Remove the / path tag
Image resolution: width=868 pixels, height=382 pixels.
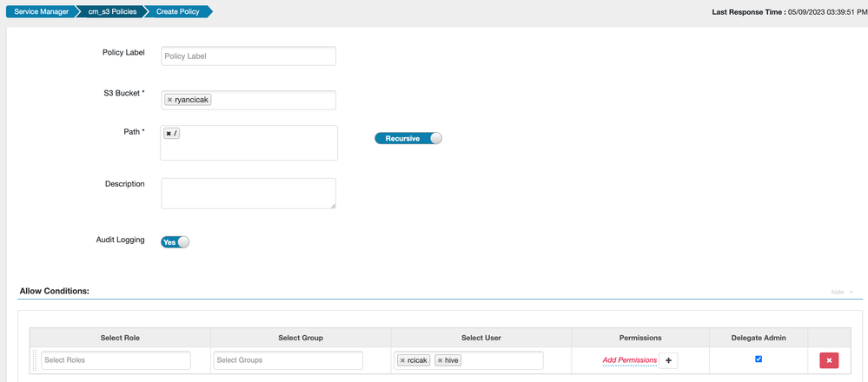pyautogui.click(x=169, y=134)
